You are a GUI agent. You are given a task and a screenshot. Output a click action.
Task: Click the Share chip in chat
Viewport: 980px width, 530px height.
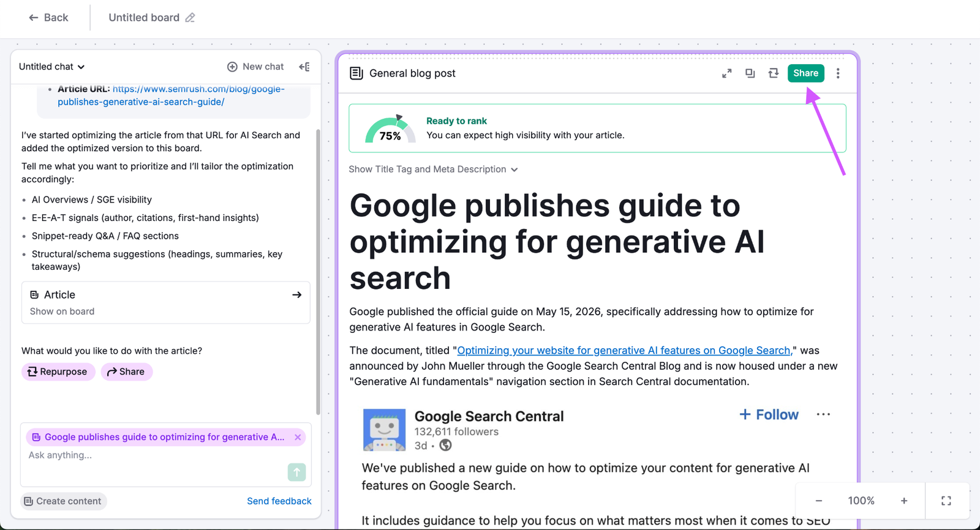tap(127, 371)
